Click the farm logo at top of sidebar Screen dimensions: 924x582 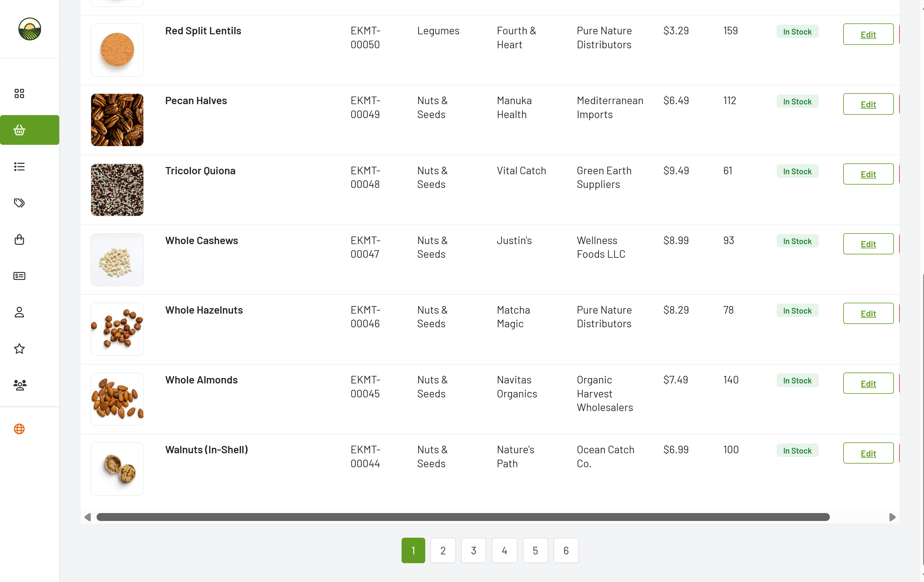29,29
